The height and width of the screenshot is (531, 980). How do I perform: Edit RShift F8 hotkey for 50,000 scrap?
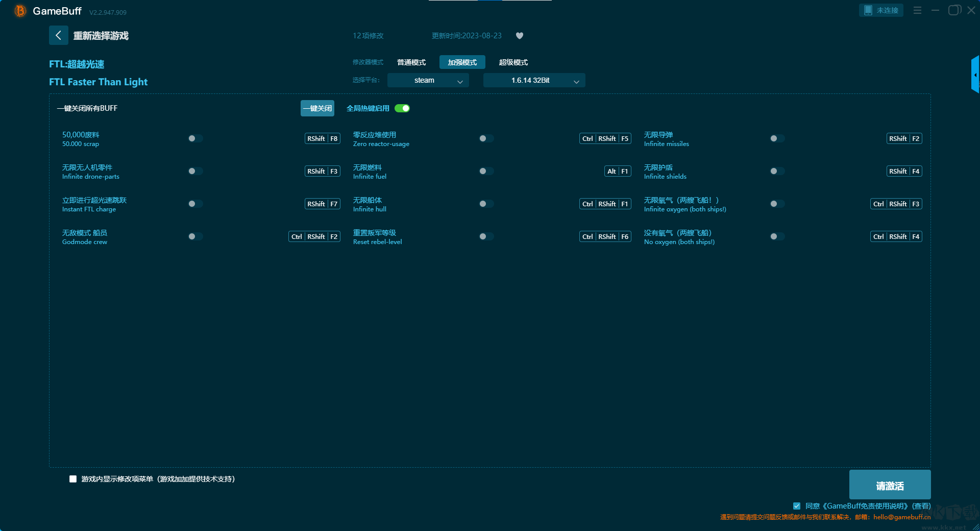click(x=323, y=138)
